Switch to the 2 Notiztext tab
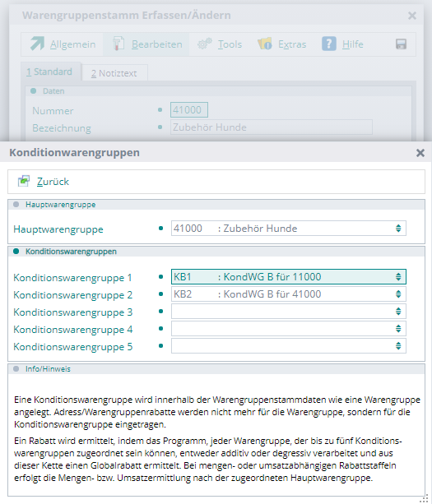432x504 pixels. (x=114, y=73)
